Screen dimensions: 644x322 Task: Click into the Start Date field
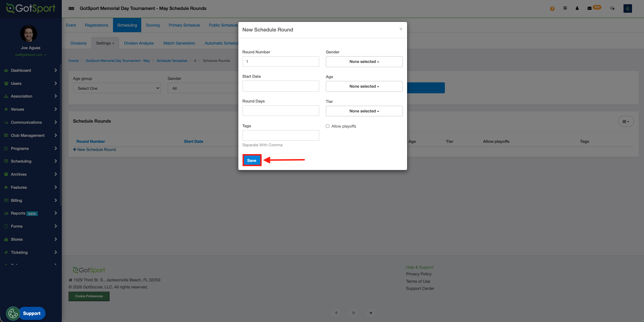coord(281,86)
